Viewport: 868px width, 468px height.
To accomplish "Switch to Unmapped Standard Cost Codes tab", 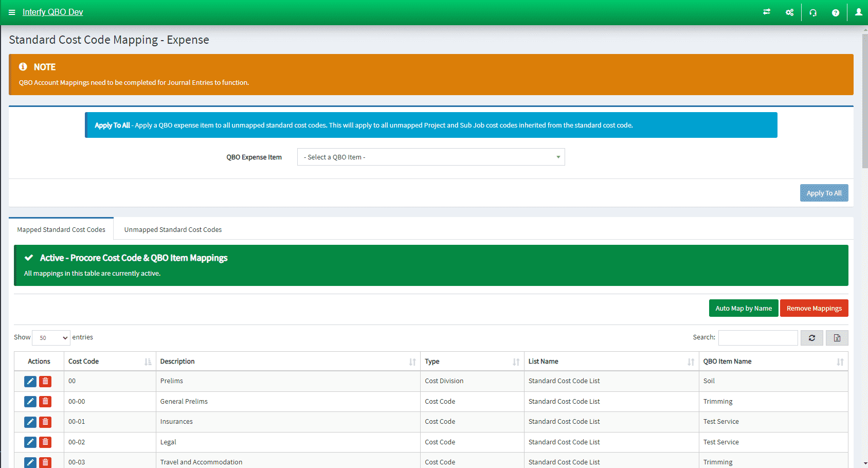I will [173, 230].
